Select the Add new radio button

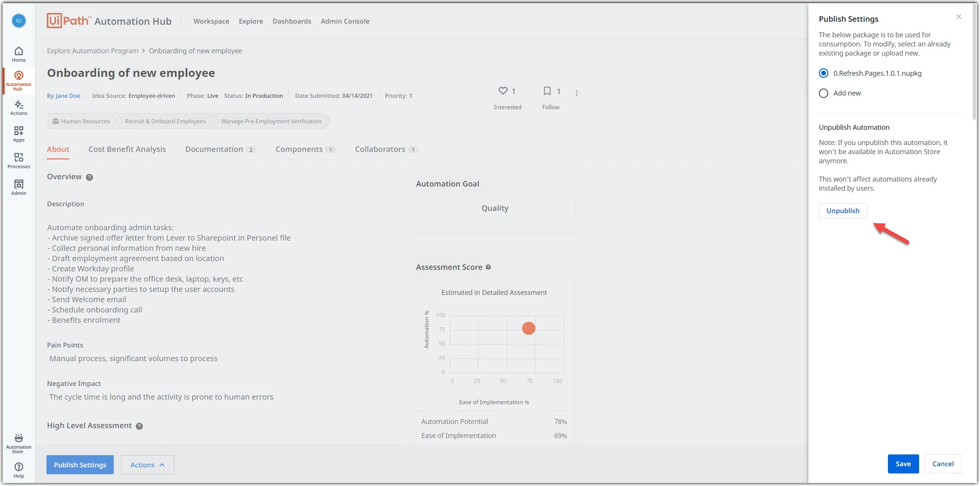[x=824, y=93]
